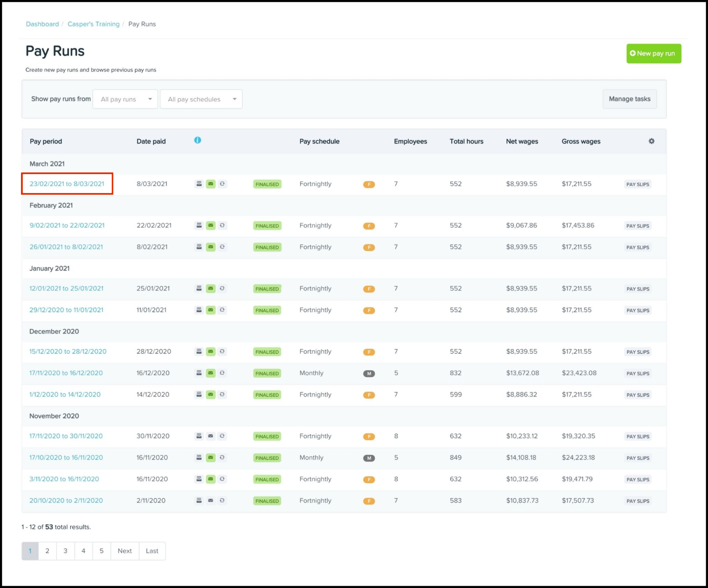Click archive icon for 14/12/2020 pay run
Image resolution: width=708 pixels, height=588 pixels.
199,395
